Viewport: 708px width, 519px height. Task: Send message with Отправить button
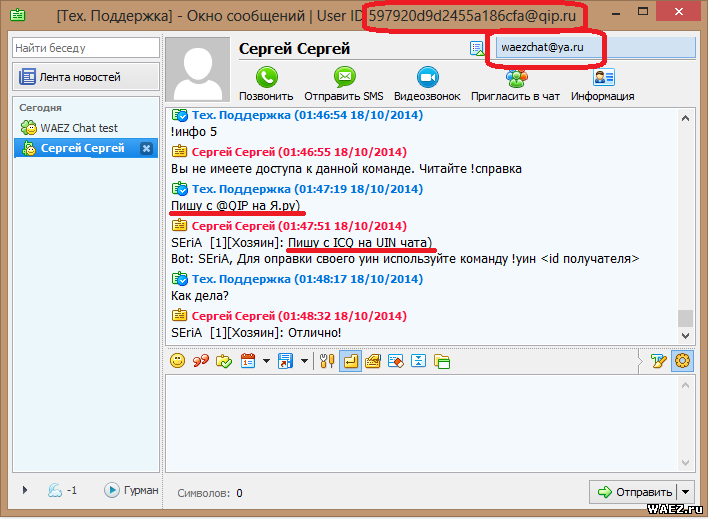634,492
